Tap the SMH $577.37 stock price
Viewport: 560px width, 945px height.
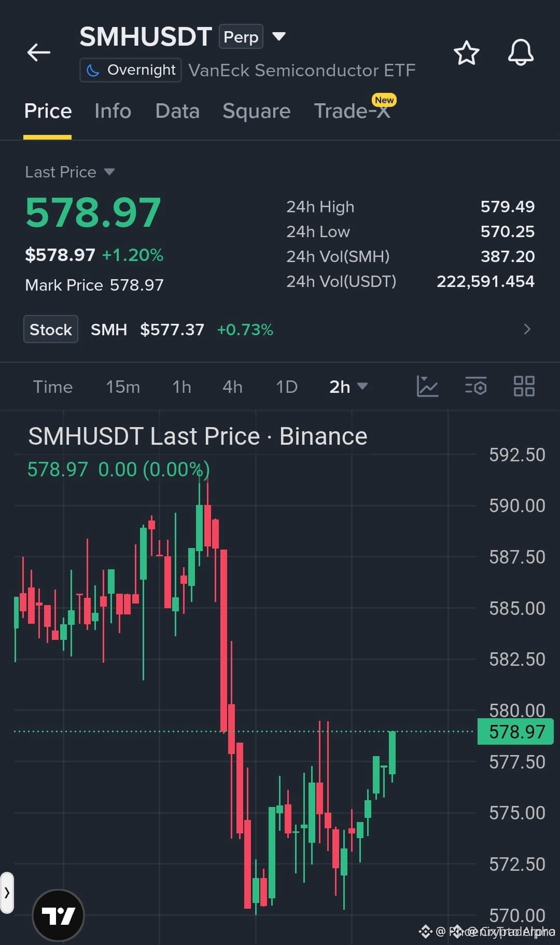(x=147, y=330)
